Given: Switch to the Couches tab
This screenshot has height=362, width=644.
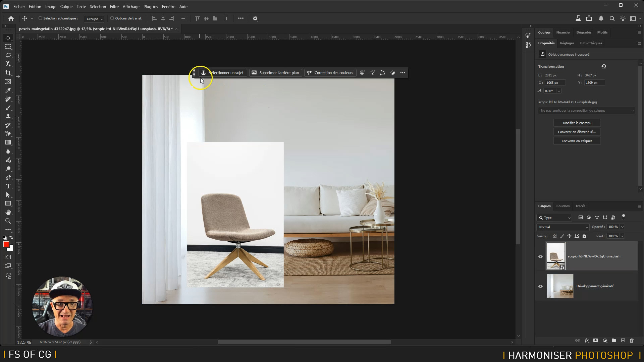Looking at the screenshot, I should (x=562, y=206).
